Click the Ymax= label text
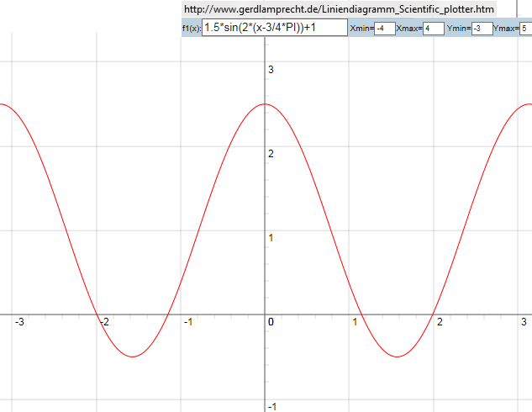 507,29
